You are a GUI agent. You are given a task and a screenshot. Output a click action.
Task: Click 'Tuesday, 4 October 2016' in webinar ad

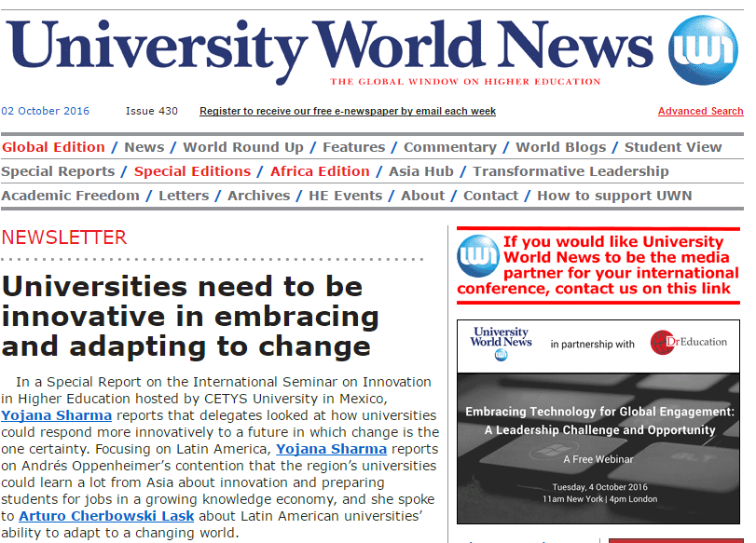[x=599, y=487]
